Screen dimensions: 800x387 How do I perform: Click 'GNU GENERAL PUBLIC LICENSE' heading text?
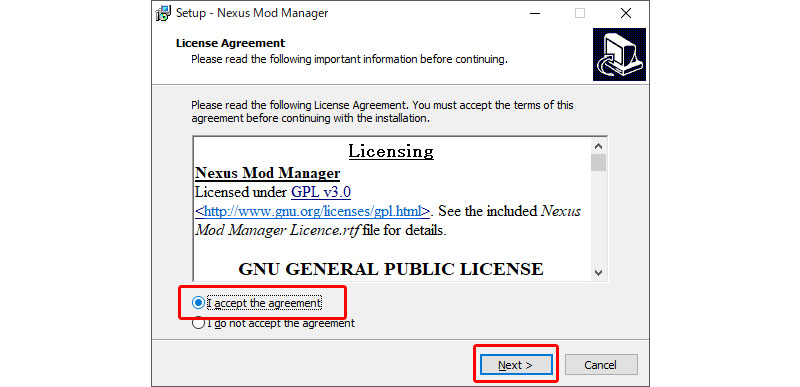pos(391,269)
